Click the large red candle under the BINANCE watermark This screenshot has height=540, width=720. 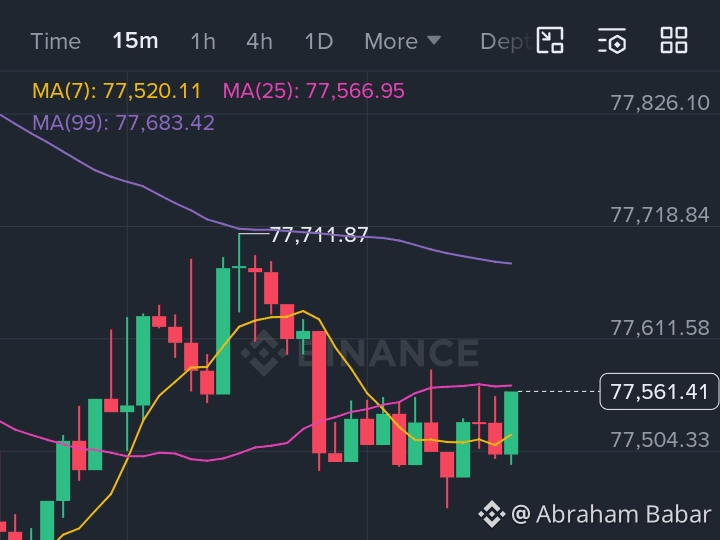tap(319, 392)
